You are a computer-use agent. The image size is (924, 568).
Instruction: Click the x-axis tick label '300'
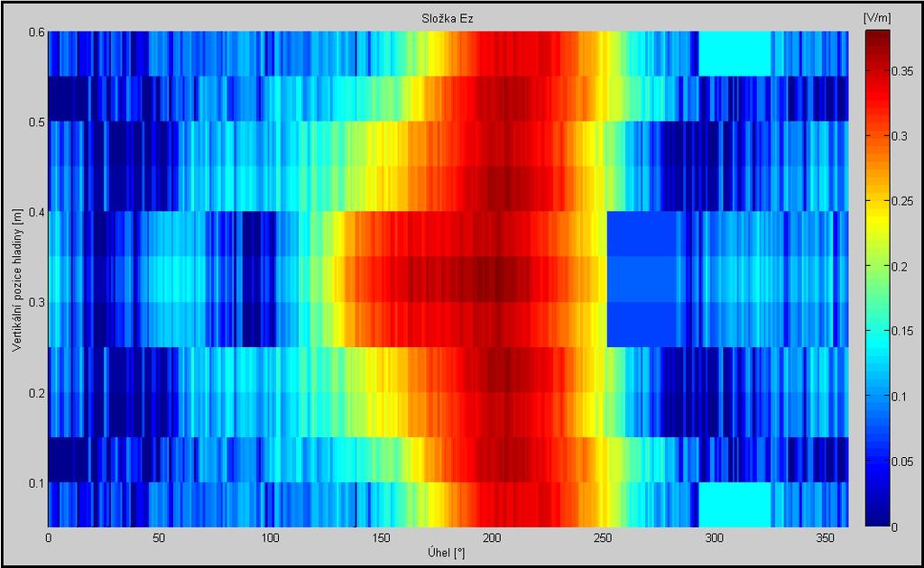pyautogui.click(x=715, y=538)
